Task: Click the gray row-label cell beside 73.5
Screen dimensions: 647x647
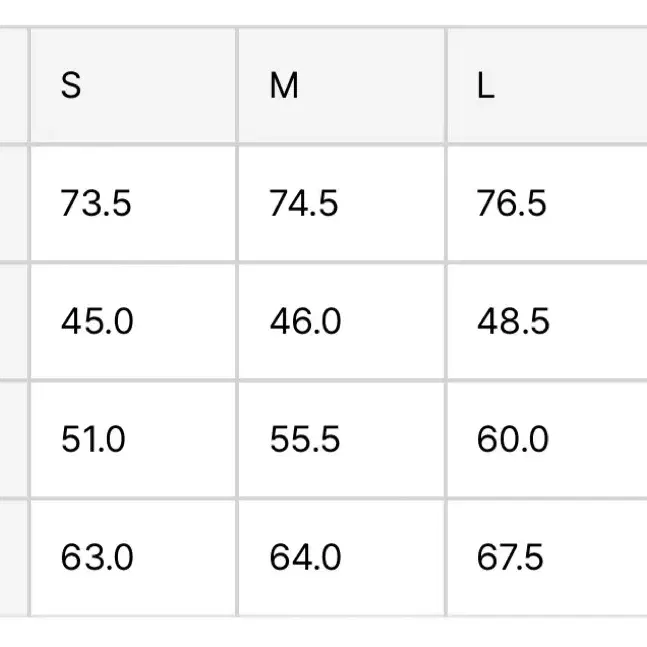Action: [x=14, y=203]
